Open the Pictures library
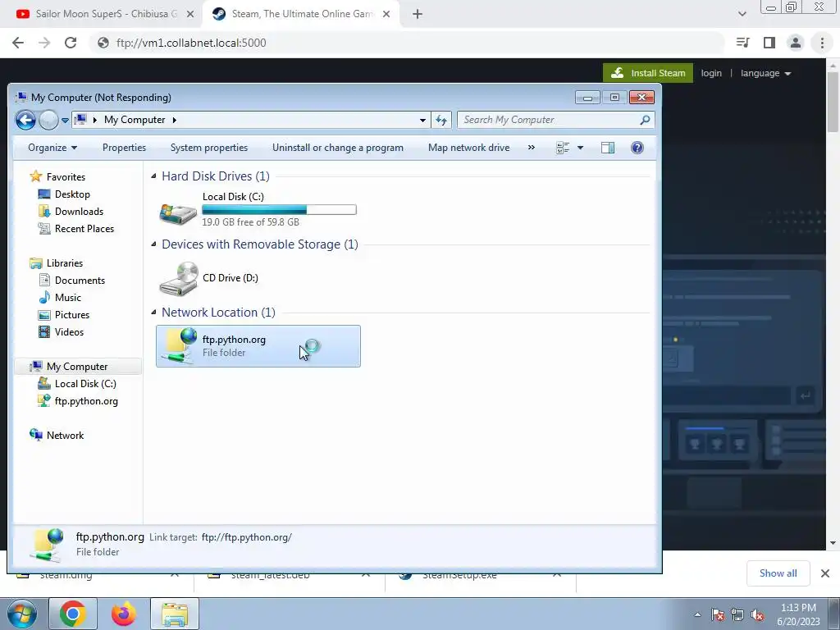This screenshot has height=630, width=840. point(72,314)
